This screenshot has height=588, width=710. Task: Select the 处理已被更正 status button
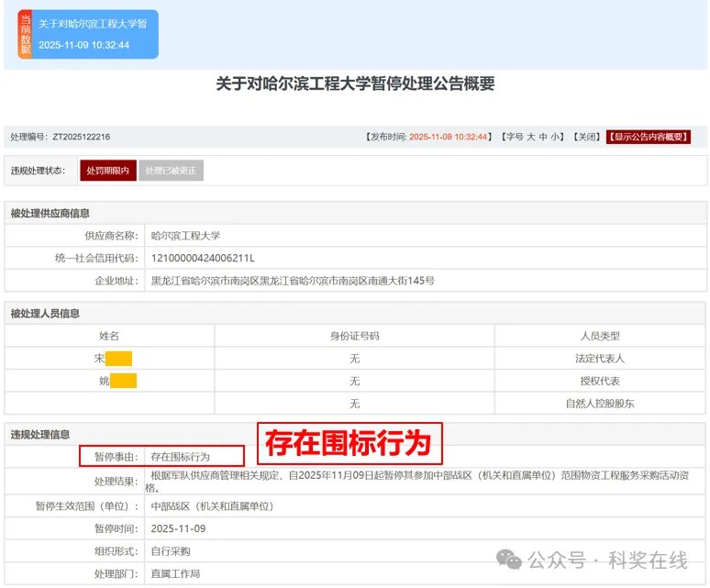[171, 171]
